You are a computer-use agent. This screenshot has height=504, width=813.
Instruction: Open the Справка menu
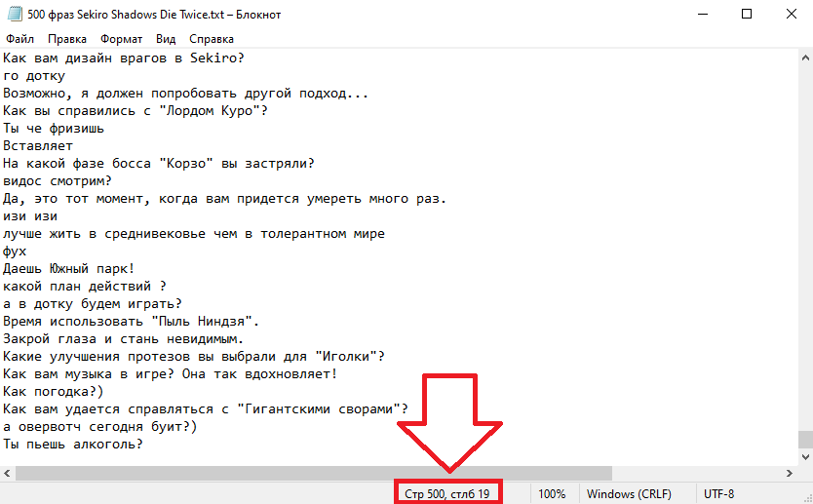[211, 39]
